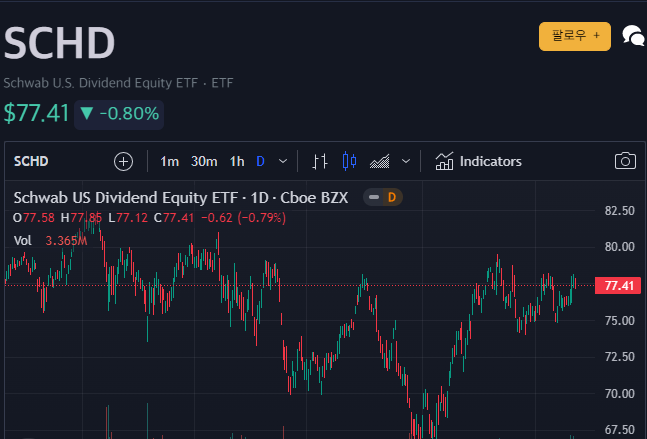Image resolution: width=647 pixels, height=439 pixels.
Task: Click the yellow 팔로우 + follow button
Action: (x=574, y=36)
